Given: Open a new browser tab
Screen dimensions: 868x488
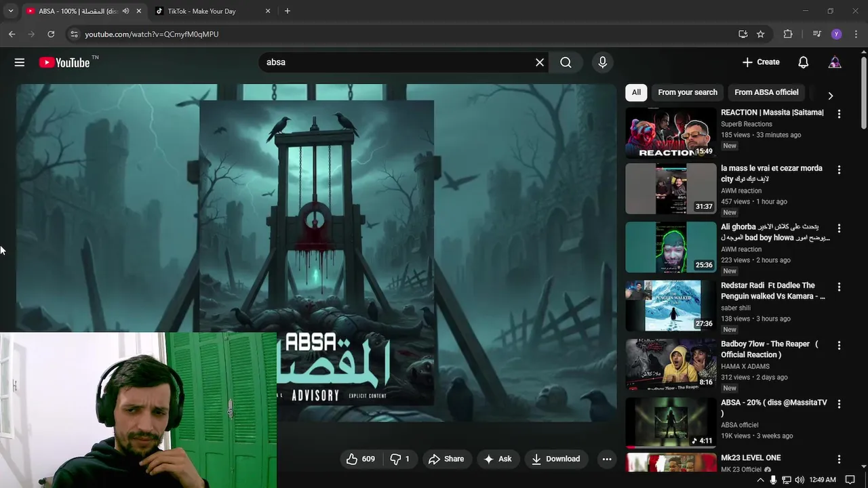Looking at the screenshot, I should point(288,11).
